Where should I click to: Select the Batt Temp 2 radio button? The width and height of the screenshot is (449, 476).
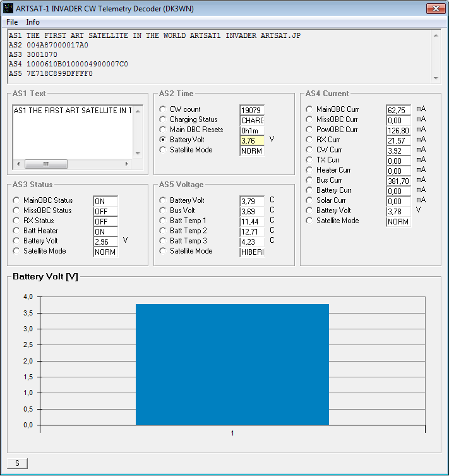[x=163, y=231]
